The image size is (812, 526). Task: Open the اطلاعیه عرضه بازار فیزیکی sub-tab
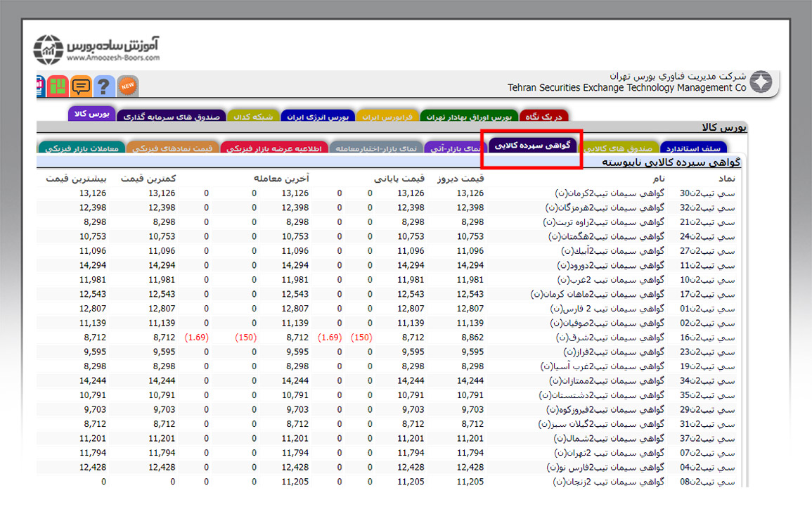point(273,148)
